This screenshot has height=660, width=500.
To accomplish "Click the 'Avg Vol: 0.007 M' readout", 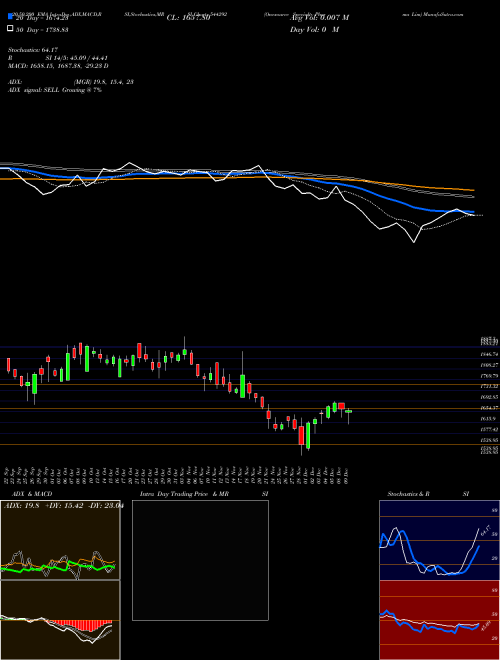I will coord(319,18).
